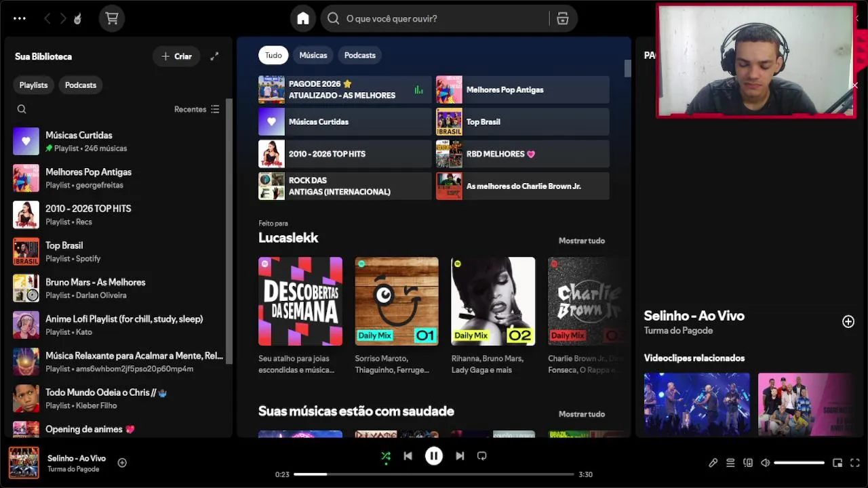Open Música Relaxante para Acalmar playlist
868x488 pixels.
[x=118, y=361]
